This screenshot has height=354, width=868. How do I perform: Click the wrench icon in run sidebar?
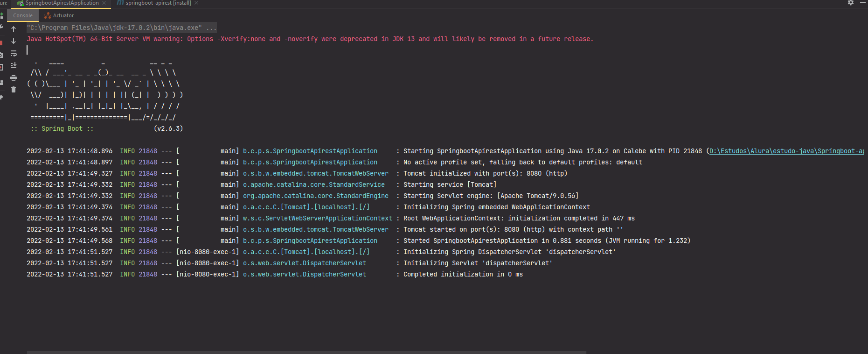click(x=1, y=27)
